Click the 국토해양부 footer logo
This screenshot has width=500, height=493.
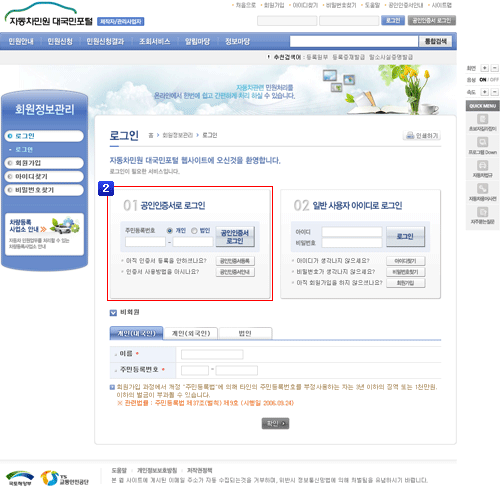coord(20,478)
